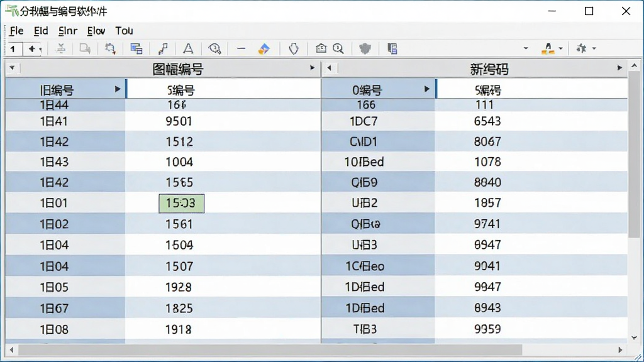Viewport: 644px width, 362px height.
Task: Open the small arrow beside the plus button
Action: [x=40, y=50]
